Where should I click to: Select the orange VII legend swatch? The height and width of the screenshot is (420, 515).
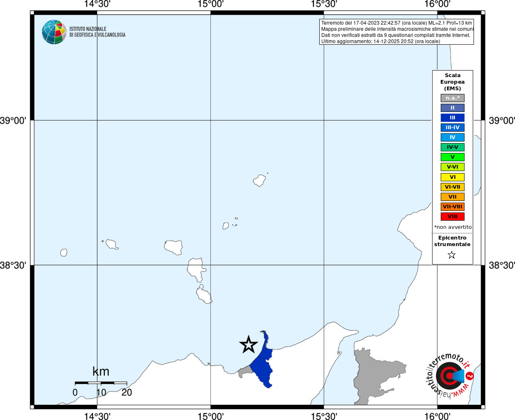point(453,197)
